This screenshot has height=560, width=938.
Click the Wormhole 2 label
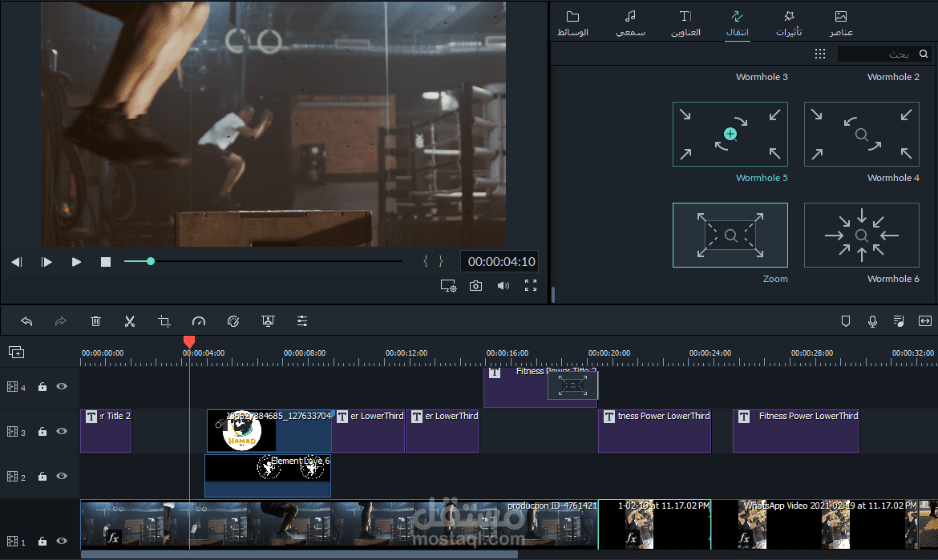(x=893, y=77)
